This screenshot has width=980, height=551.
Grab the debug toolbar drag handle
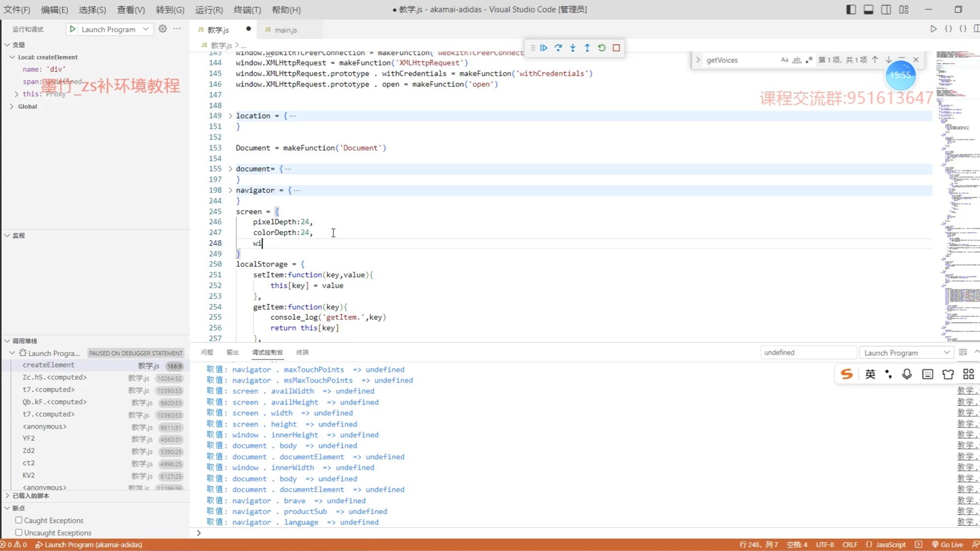point(533,48)
